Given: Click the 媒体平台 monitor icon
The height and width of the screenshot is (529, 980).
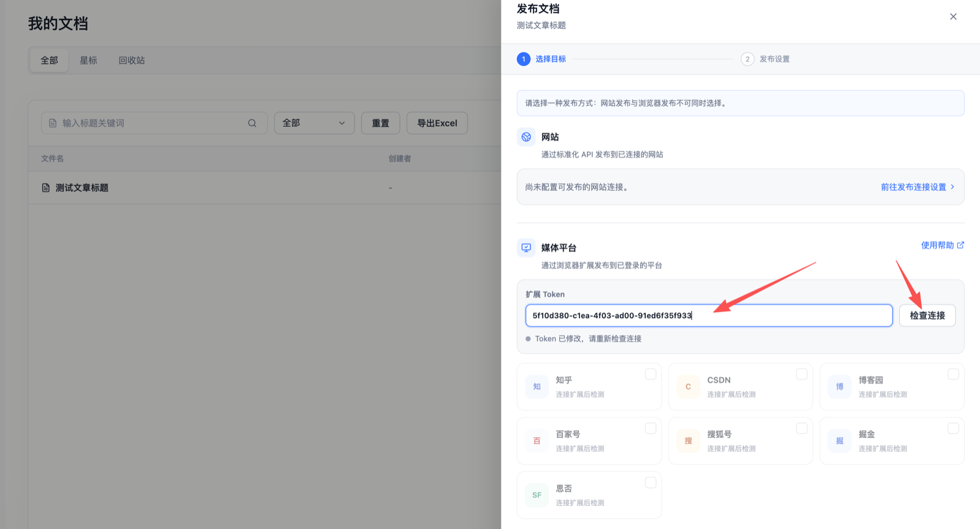Looking at the screenshot, I should 526,248.
